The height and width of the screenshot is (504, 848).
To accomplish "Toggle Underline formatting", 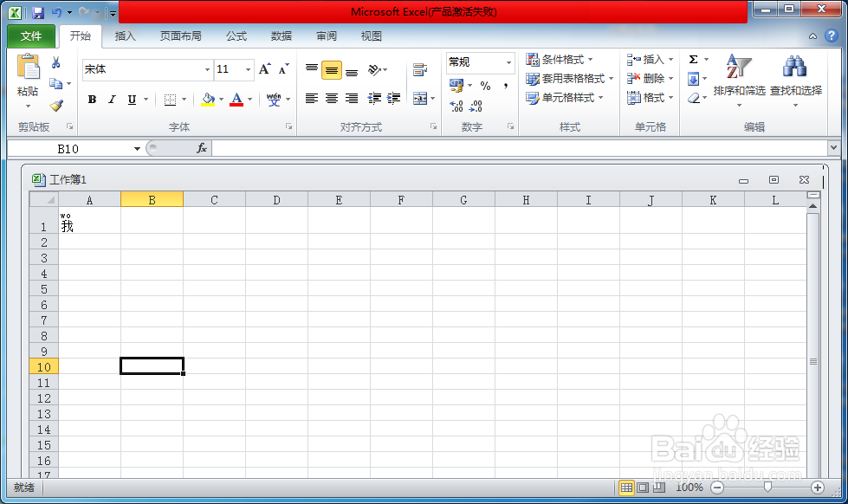I will tap(132, 99).
